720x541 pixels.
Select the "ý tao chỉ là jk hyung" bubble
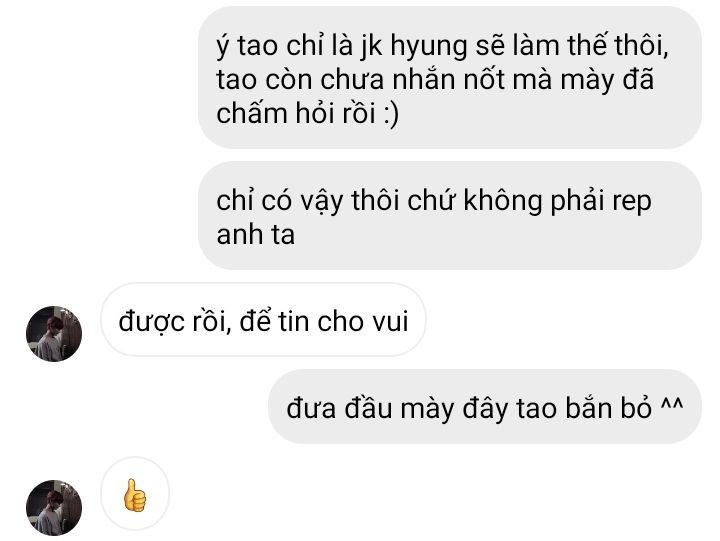[450, 77]
